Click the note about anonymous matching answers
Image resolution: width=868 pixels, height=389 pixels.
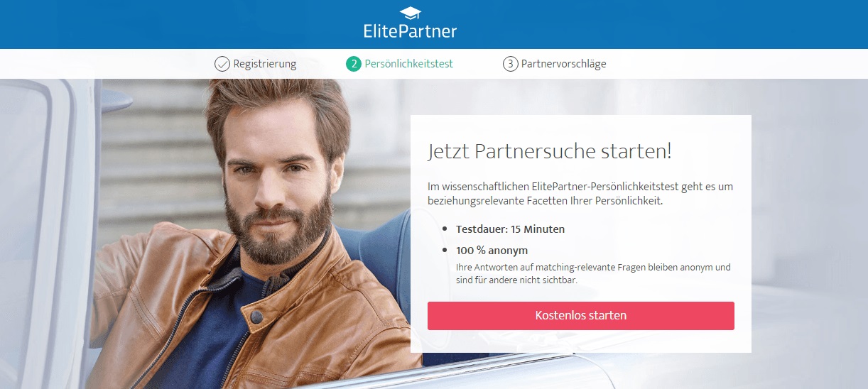[593, 273]
